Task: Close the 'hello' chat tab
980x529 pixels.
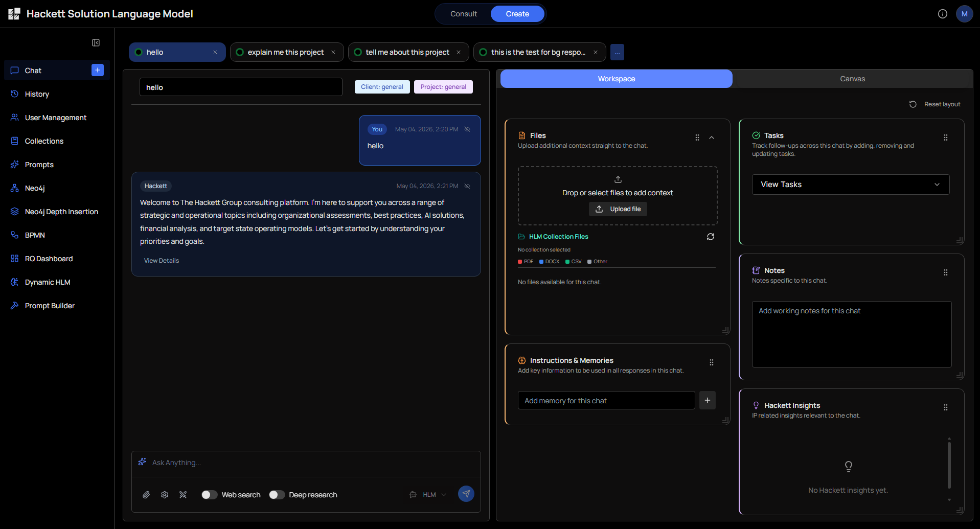Action: [x=215, y=52]
